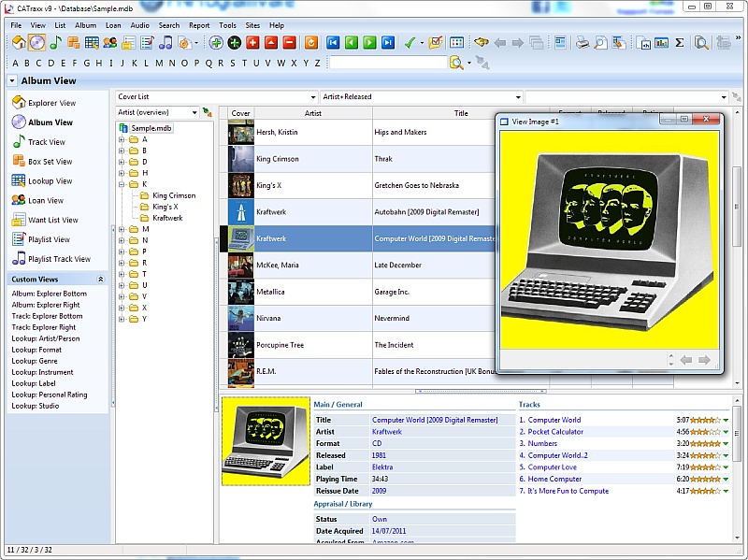Switch to Want List View in the sidebar
Viewport: 748px width, 560px height.
(53, 220)
